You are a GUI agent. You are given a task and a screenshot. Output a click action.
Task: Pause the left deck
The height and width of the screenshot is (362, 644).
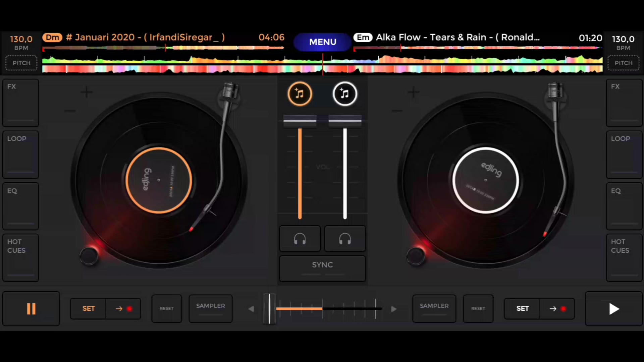pos(31,309)
